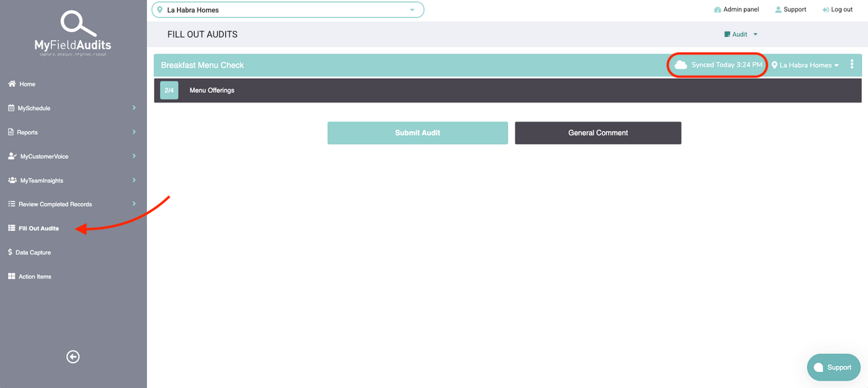The image size is (868, 388).
Task: Click the 2/4 progress badge
Action: click(169, 90)
